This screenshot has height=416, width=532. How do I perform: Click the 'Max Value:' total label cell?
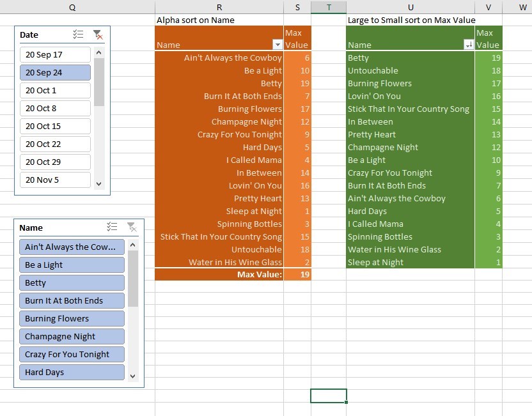point(219,274)
